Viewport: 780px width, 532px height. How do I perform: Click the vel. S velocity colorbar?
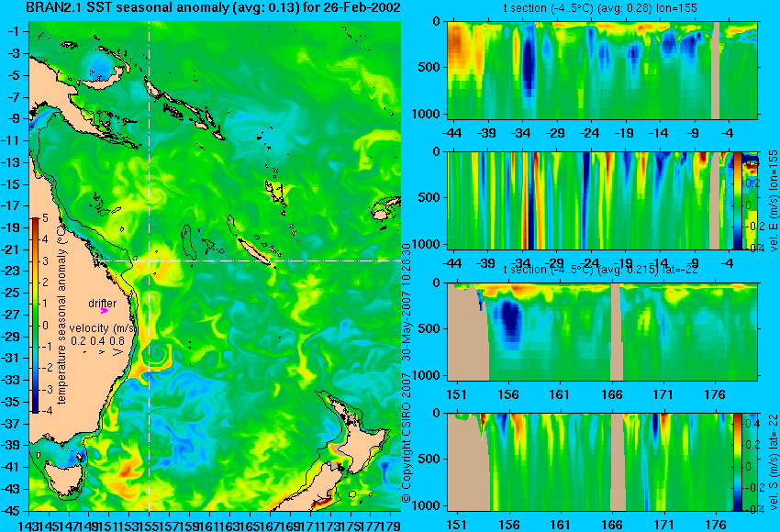tap(737, 462)
